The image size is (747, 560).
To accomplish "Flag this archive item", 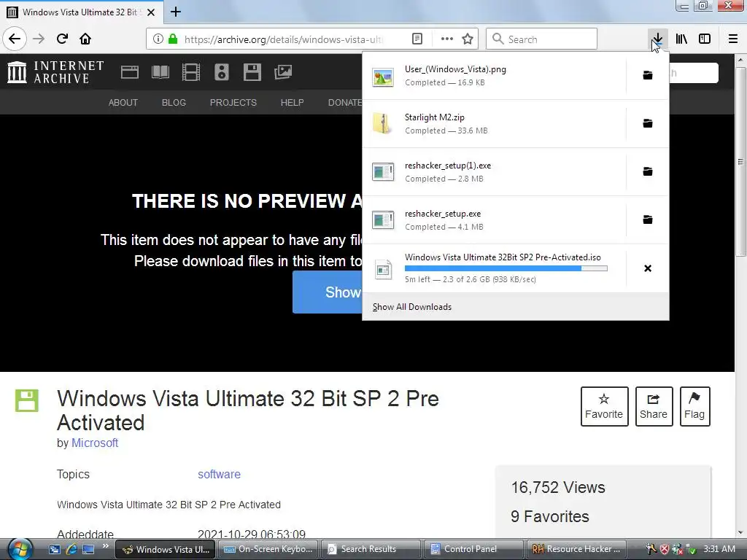I will [694, 406].
